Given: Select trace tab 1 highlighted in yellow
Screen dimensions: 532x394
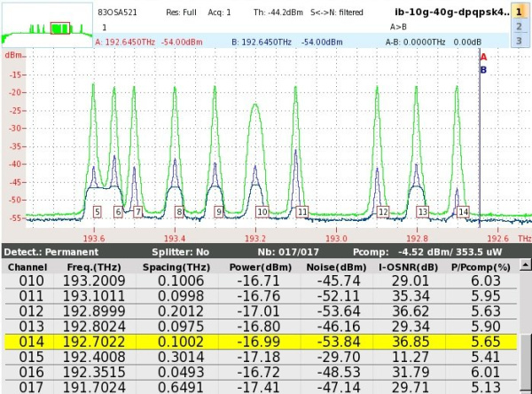Looking at the screenshot, I should (x=518, y=12).
